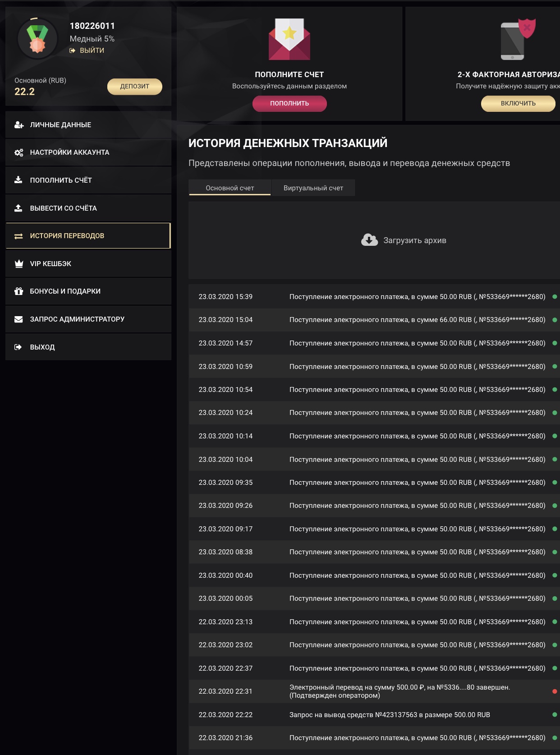This screenshot has width=560, height=755.
Task: Click the gift box bonuses icon
Action: coord(18,291)
